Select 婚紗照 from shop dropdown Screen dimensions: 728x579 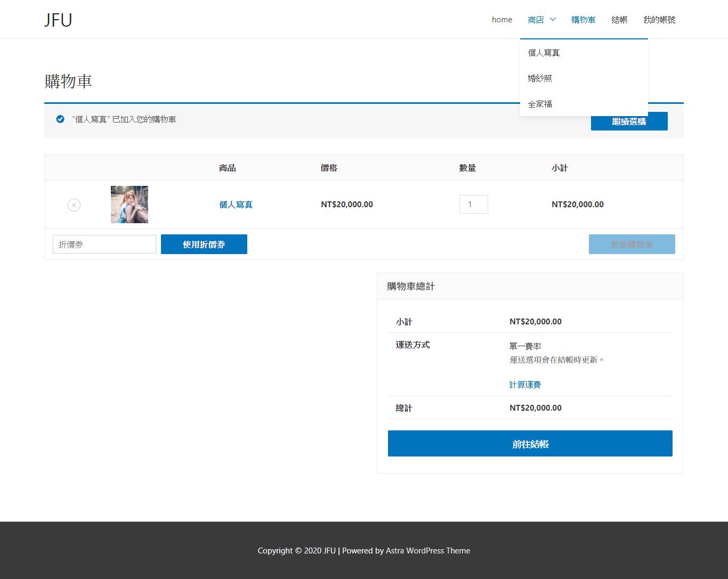540,78
